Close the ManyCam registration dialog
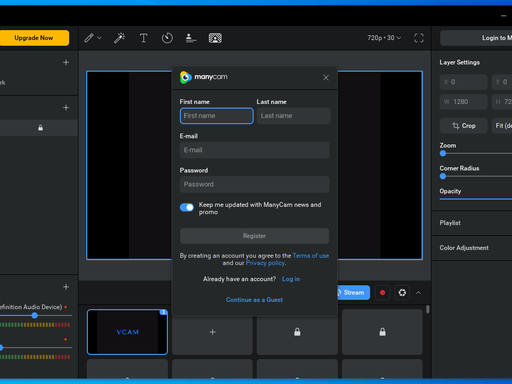Image resolution: width=512 pixels, height=384 pixels. click(x=326, y=77)
